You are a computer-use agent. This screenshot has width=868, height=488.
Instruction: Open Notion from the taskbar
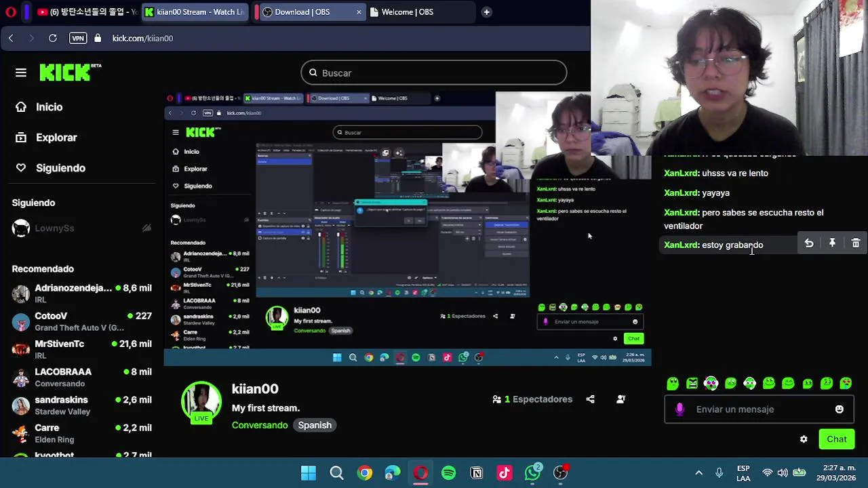[x=477, y=473]
